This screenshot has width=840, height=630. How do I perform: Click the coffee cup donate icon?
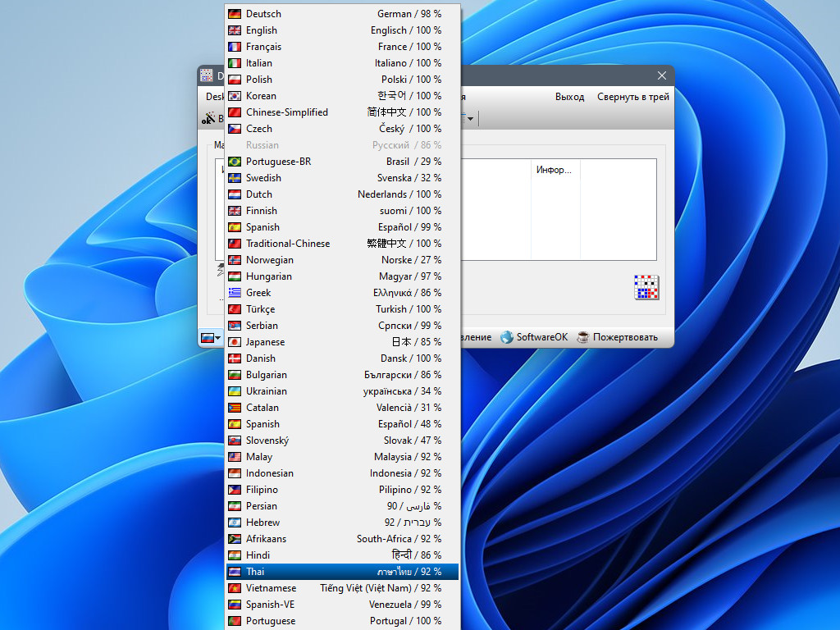pos(583,337)
